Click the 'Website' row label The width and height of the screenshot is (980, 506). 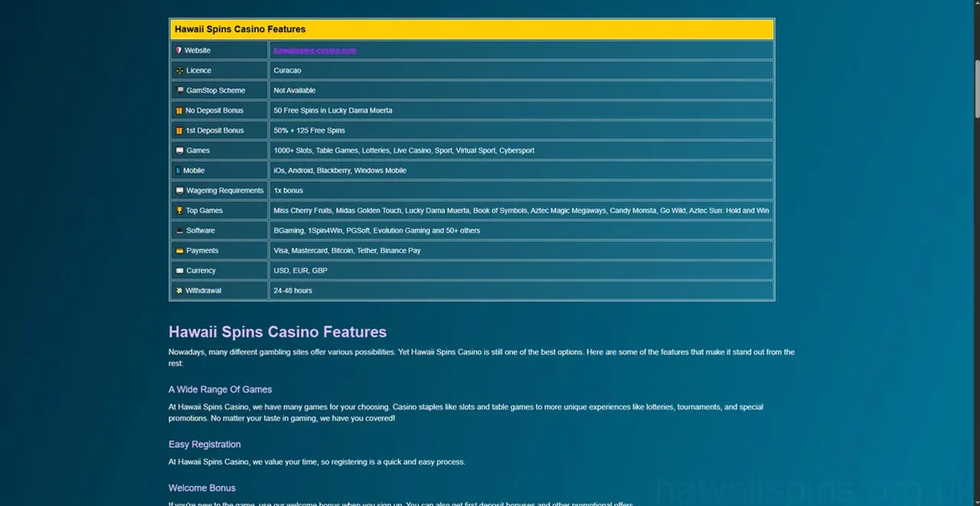click(x=198, y=51)
